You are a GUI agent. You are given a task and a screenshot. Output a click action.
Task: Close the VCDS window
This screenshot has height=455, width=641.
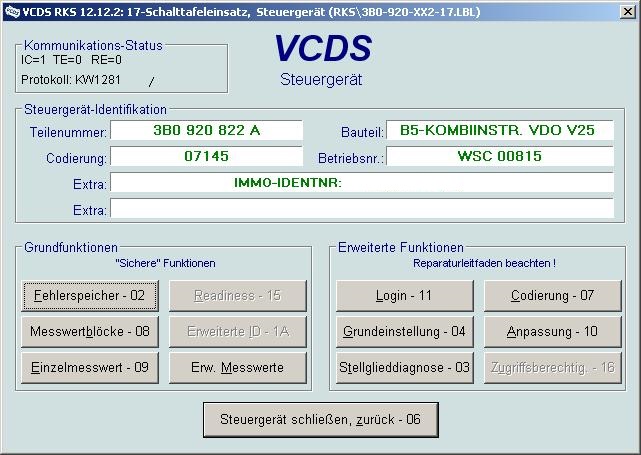[x=628, y=12]
